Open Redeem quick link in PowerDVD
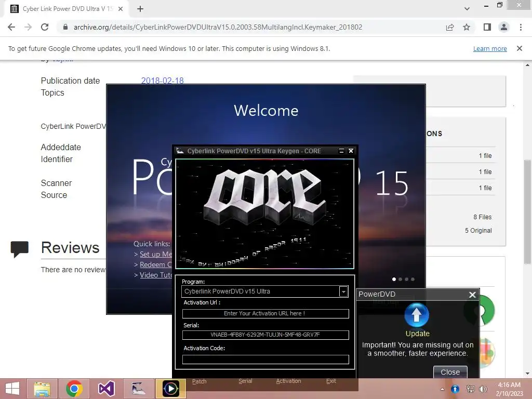 156,264
